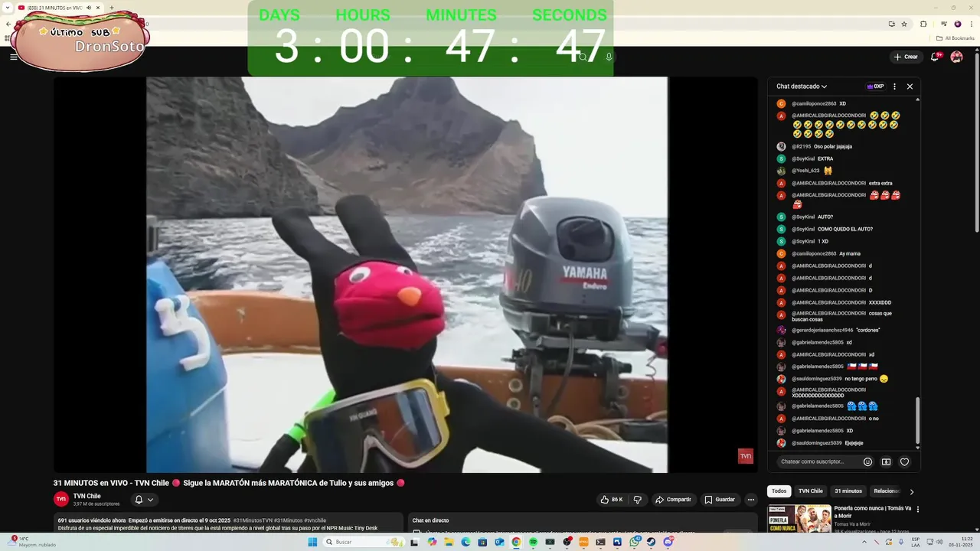980x551 pixels.
Task: Open the account avatar menu
Action: pyautogui.click(x=956, y=57)
